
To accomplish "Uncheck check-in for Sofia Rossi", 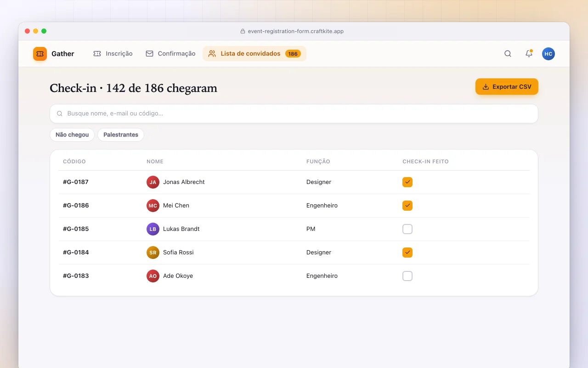I will pyautogui.click(x=407, y=253).
